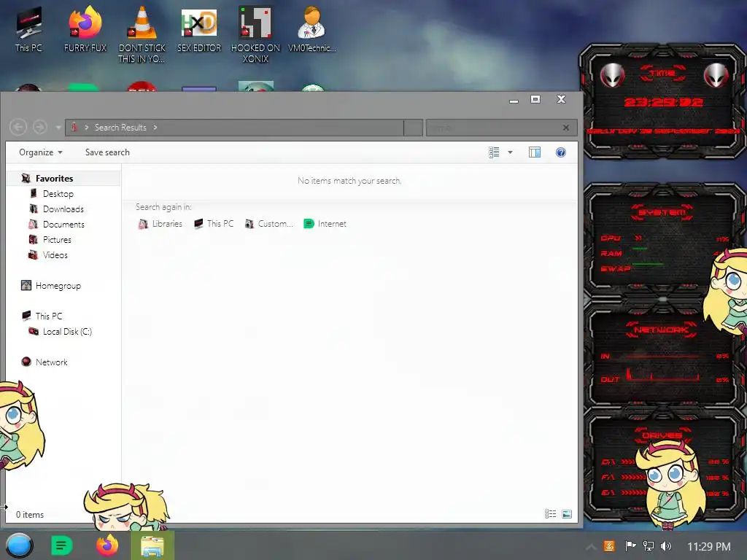
Task: Search again in This PC
Action: pos(214,224)
